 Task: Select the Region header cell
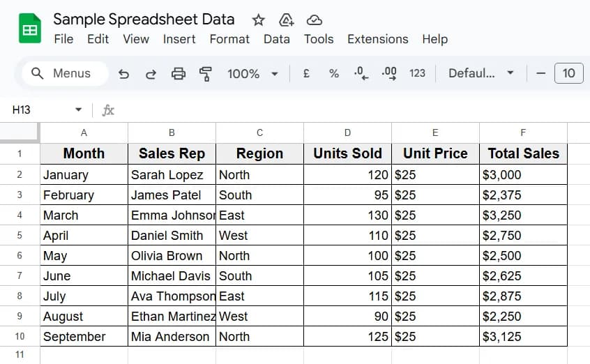pos(259,153)
